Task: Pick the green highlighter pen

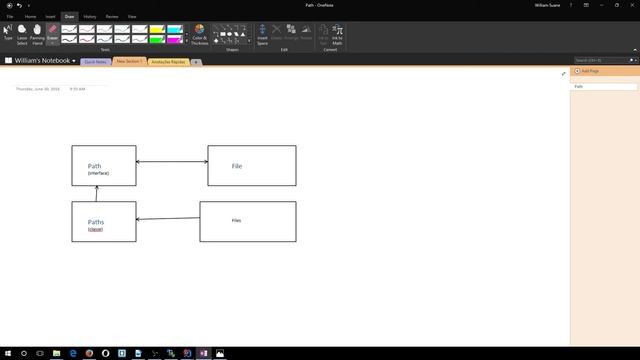Action: (157, 39)
